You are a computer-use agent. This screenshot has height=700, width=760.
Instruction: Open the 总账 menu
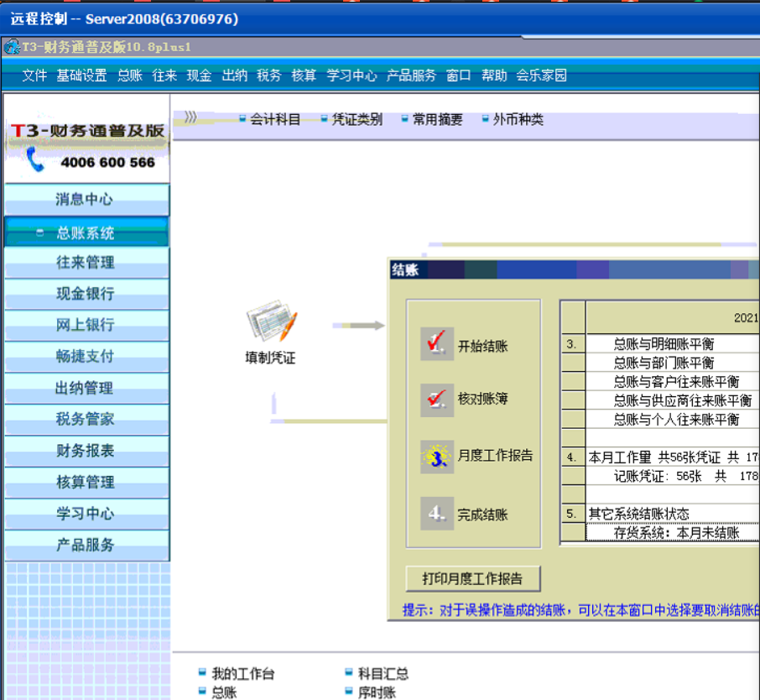click(x=130, y=76)
